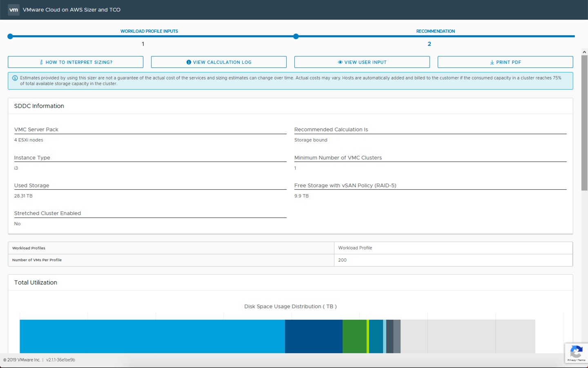Click the View User Input button

pos(362,62)
